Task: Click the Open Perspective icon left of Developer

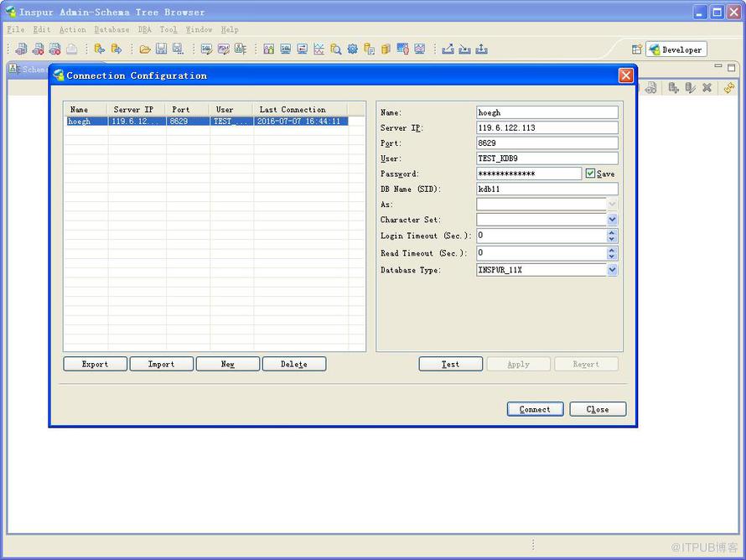Action: point(636,49)
